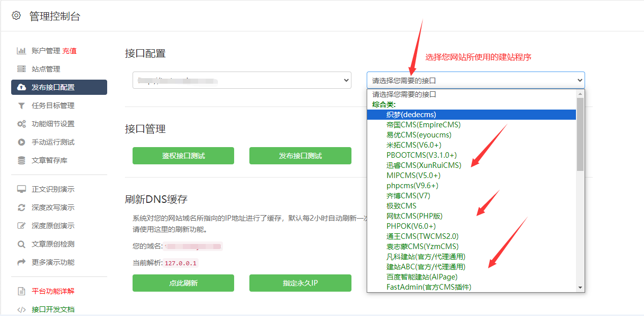Click the play icon for 手动运行测试
Image resolution: width=644 pixels, height=316 pixels.
[21, 142]
